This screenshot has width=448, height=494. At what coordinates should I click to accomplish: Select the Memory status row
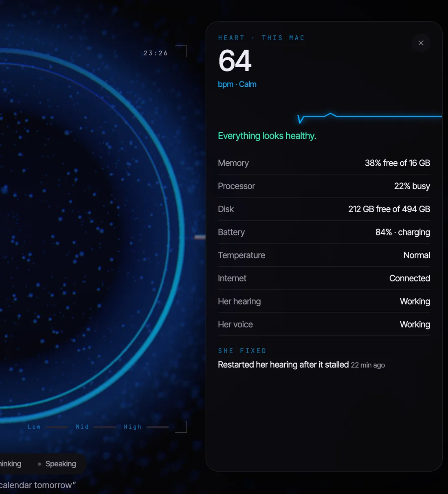pyautogui.click(x=324, y=163)
